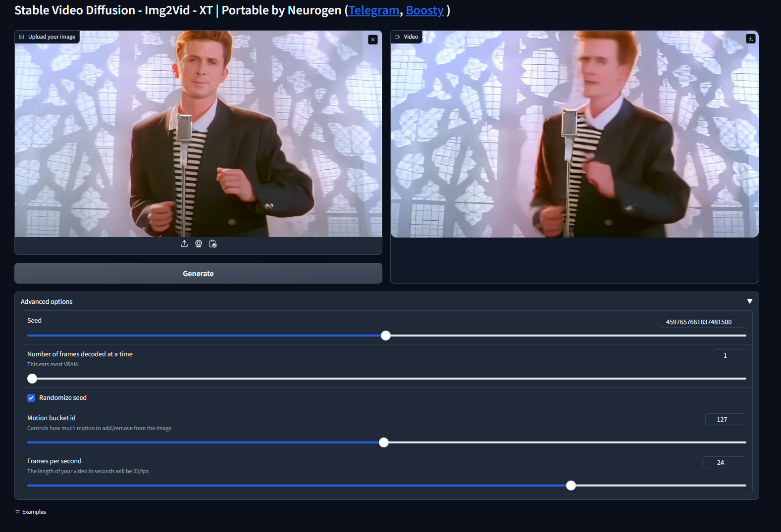781x532 pixels.
Task: Click the "Randomize seed" label text
Action: coord(63,398)
